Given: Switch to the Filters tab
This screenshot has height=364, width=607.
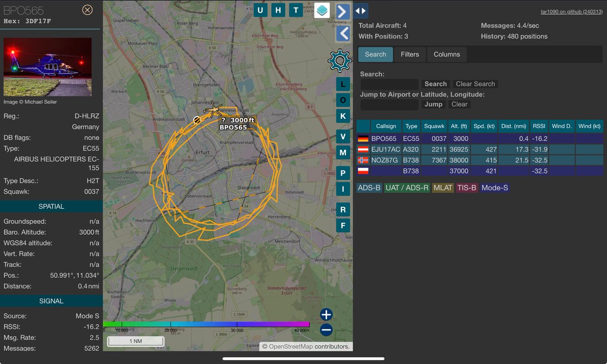Looking at the screenshot, I should tap(410, 54).
